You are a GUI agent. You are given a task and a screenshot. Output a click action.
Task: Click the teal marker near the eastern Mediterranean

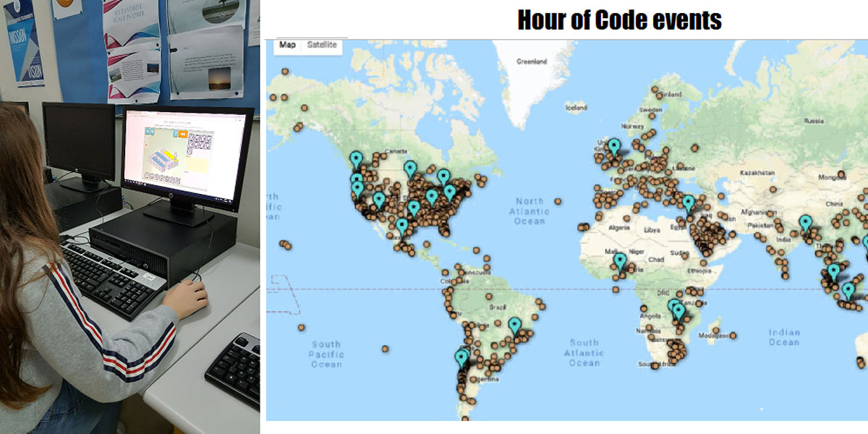tap(688, 203)
